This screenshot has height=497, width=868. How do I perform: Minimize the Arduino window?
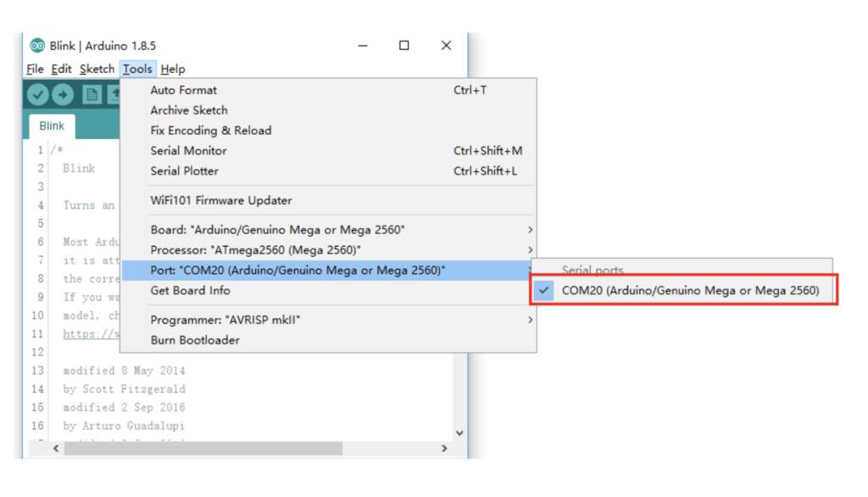pyautogui.click(x=363, y=46)
